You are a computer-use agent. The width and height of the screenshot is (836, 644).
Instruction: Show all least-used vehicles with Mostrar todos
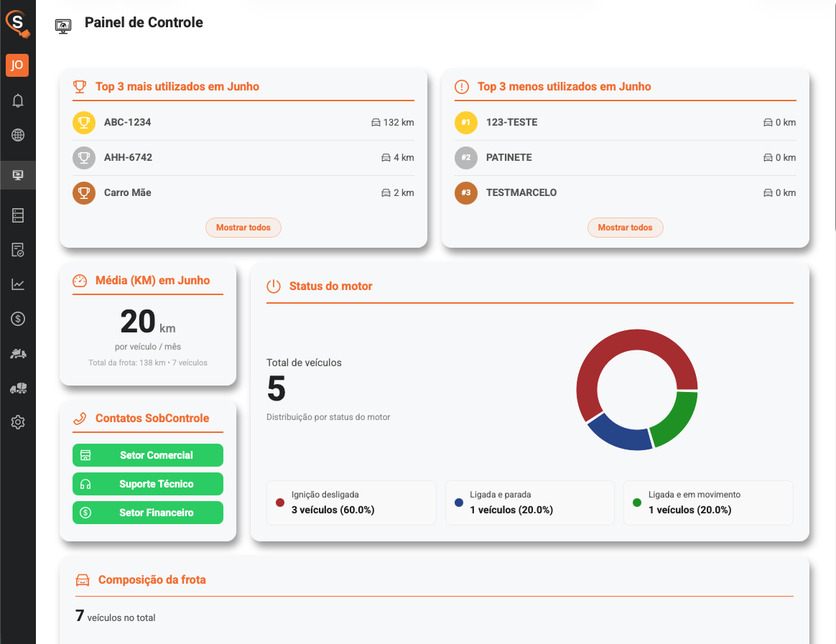point(625,228)
